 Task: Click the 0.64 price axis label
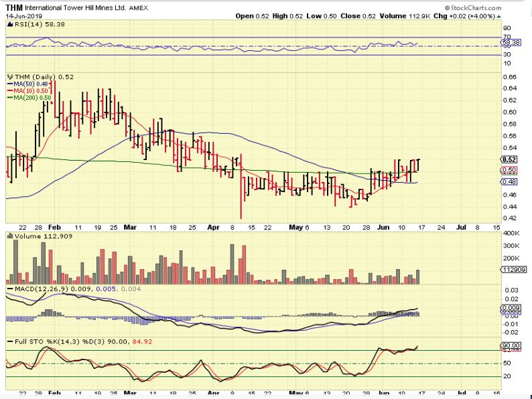(509, 88)
